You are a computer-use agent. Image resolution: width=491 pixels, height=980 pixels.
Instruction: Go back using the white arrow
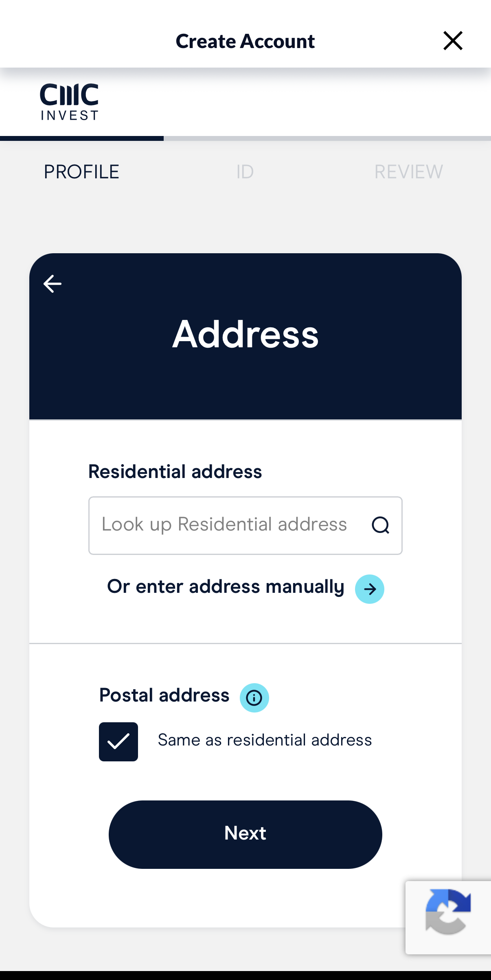tap(53, 284)
